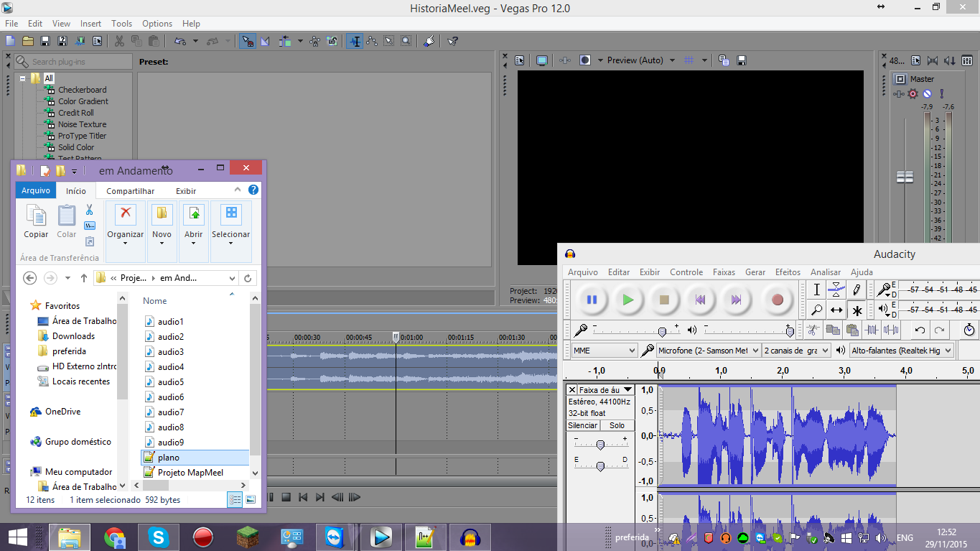Click Audacity playback volume slider
Image resolution: width=980 pixels, height=551 pixels.
pyautogui.click(x=790, y=331)
